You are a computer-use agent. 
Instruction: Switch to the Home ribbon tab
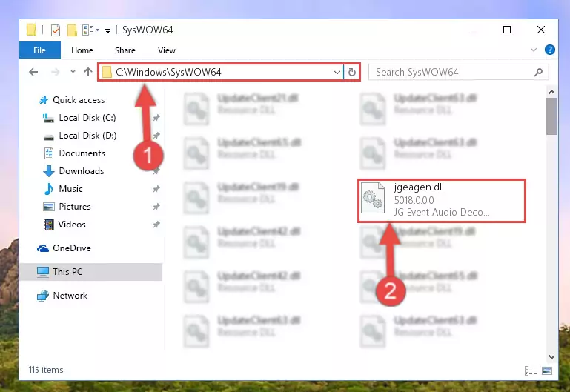tap(82, 50)
